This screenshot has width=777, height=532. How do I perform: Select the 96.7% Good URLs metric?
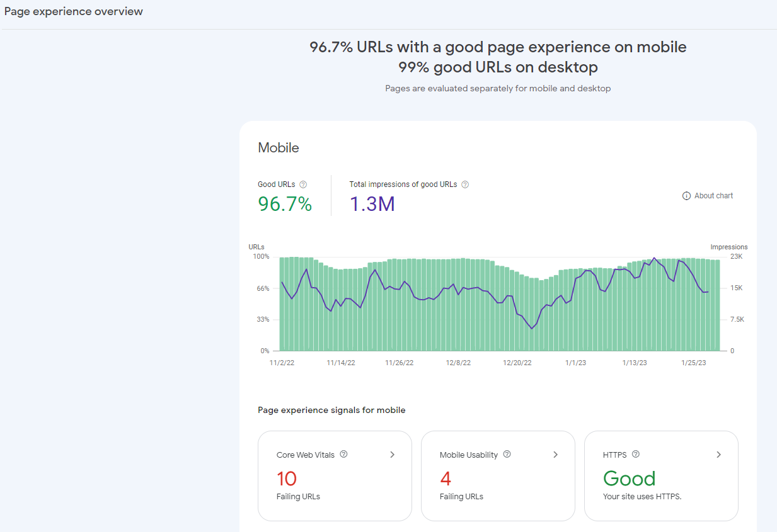tap(284, 204)
